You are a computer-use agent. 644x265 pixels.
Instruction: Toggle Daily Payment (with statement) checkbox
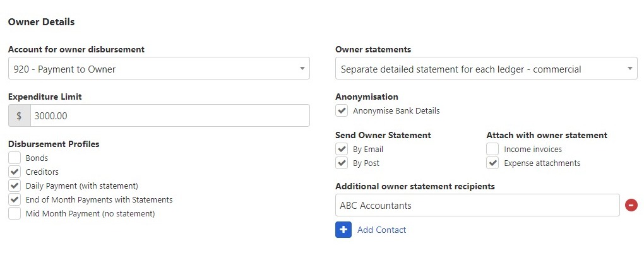click(x=15, y=186)
